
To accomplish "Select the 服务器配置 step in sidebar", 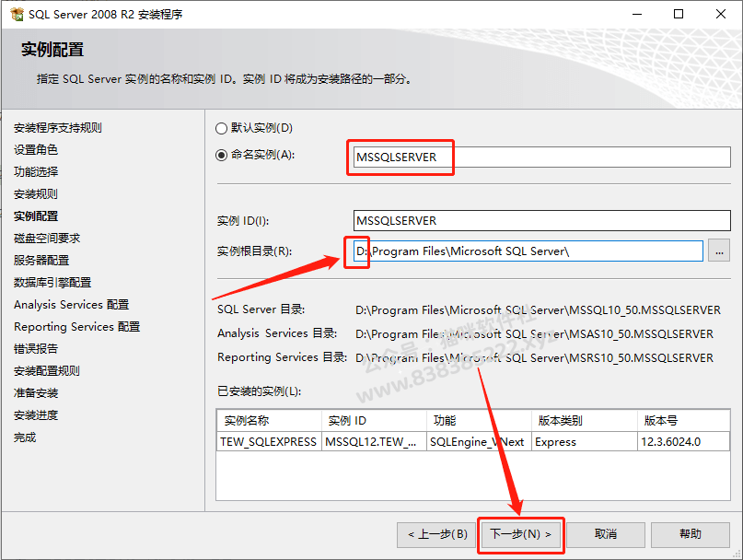I will pyautogui.click(x=41, y=261).
